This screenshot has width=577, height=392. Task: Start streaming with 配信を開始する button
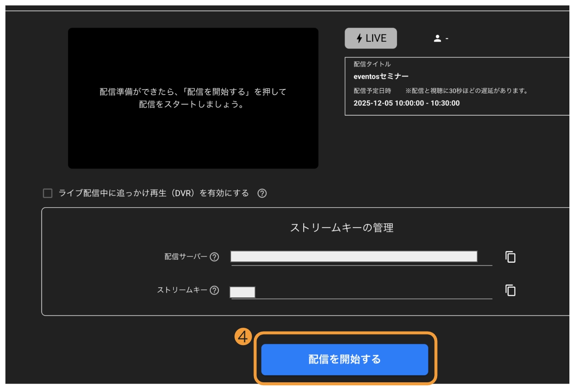[345, 359]
